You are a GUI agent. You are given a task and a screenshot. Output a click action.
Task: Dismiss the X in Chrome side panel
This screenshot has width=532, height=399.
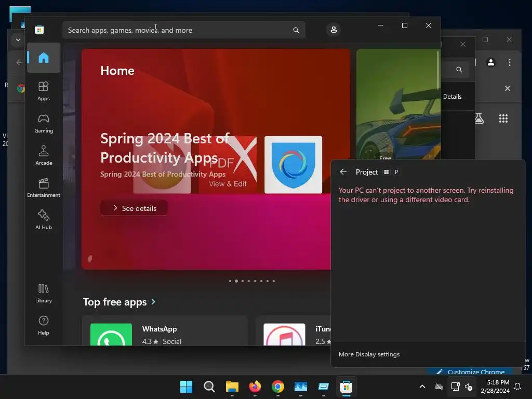(x=507, y=88)
